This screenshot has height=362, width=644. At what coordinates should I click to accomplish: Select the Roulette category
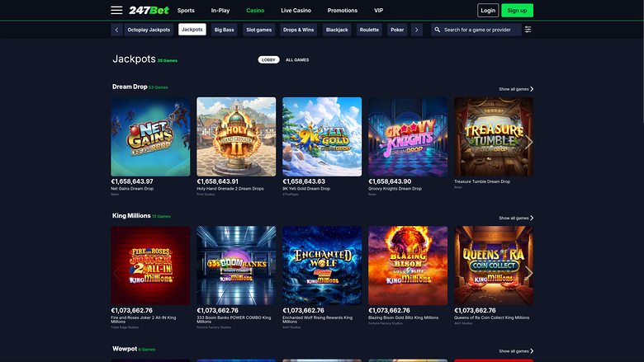pos(369,30)
